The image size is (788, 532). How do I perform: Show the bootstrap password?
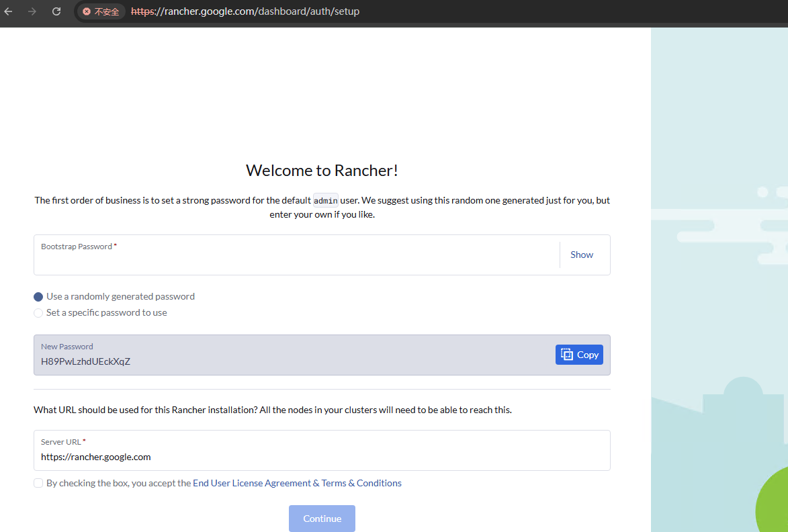pos(581,255)
